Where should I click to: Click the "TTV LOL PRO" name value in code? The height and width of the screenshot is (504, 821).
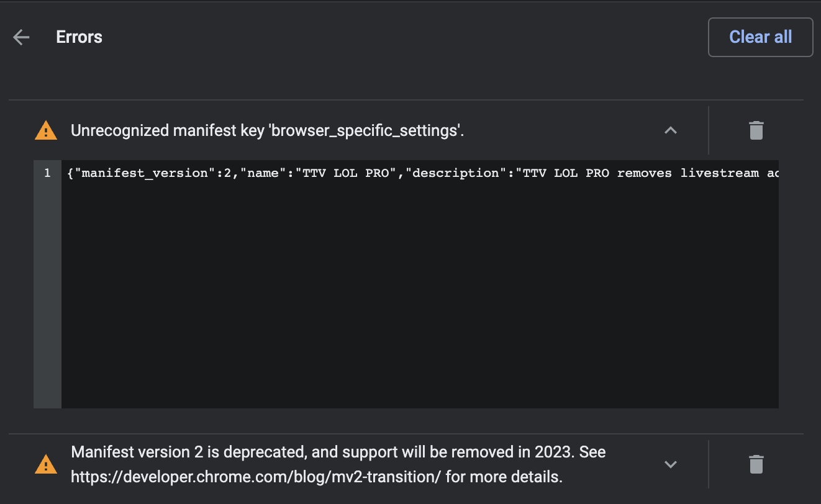point(345,173)
